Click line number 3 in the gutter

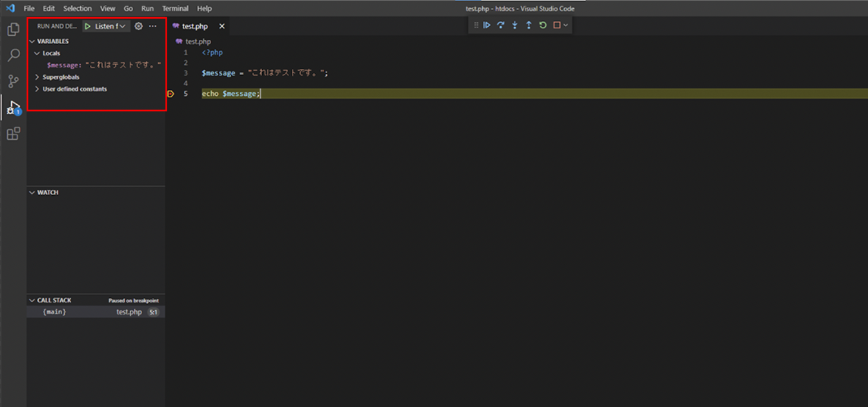(x=185, y=73)
